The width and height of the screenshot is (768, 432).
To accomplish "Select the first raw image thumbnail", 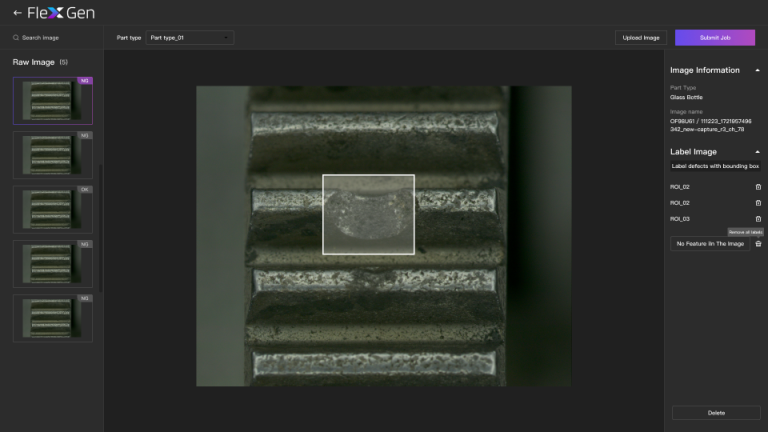I will coord(52,101).
